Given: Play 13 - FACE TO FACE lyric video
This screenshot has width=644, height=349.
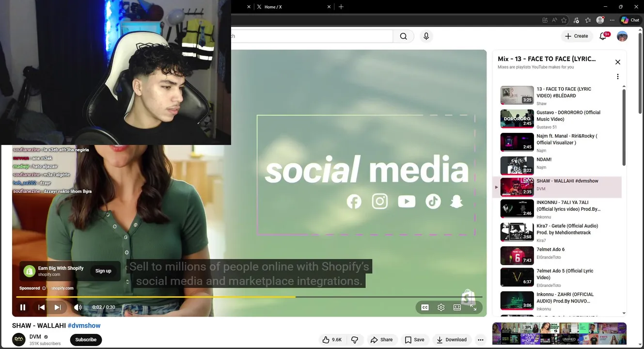Looking at the screenshot, I should click(x=557, y=95).
